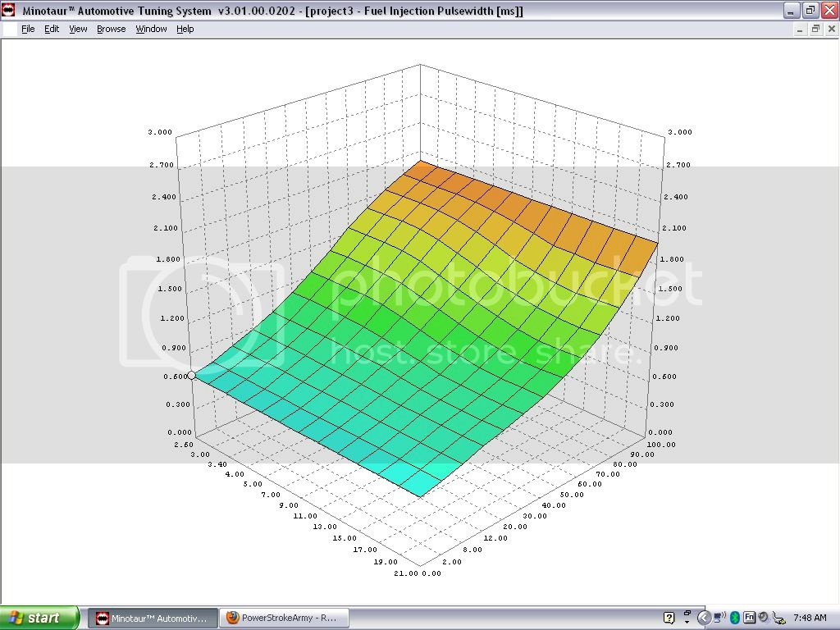The height and width of the screenshot is (630, 840).
Task: Expand hidden tray icons with chevron
Action: 703,619
